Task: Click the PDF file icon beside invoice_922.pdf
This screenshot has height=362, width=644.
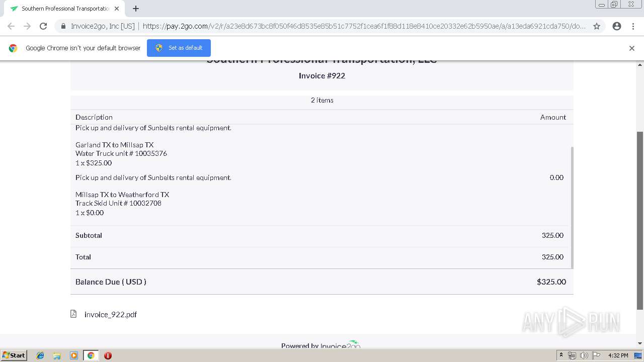Action: (x=73, y=314)
